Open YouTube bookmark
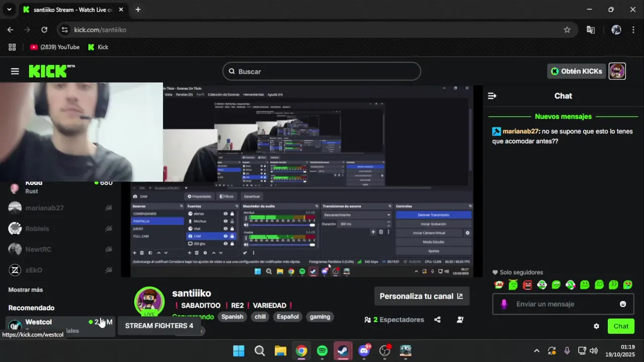This screenshot has width=644, height=362. pos(55,47)
